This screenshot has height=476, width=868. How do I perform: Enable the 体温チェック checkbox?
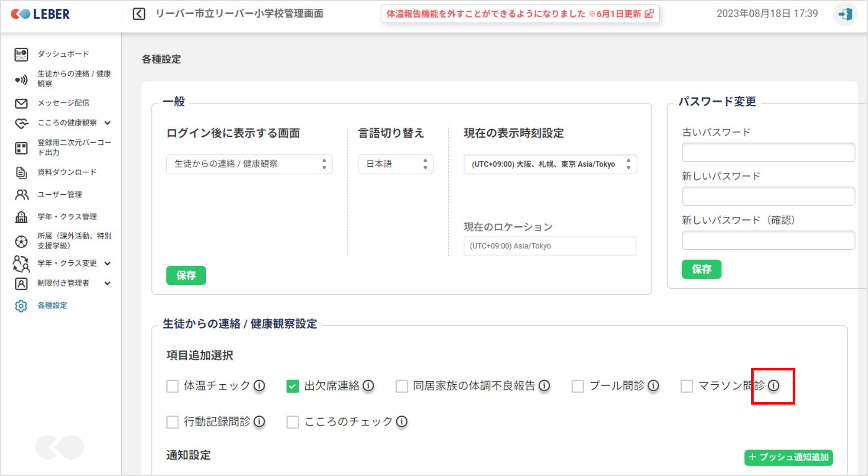point(172,386)
